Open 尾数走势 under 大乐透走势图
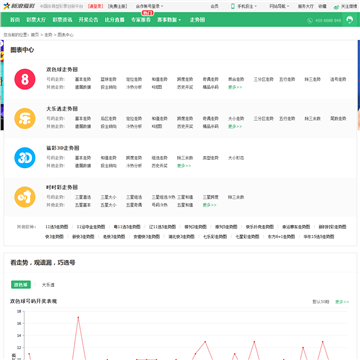 tap(338, 119)
